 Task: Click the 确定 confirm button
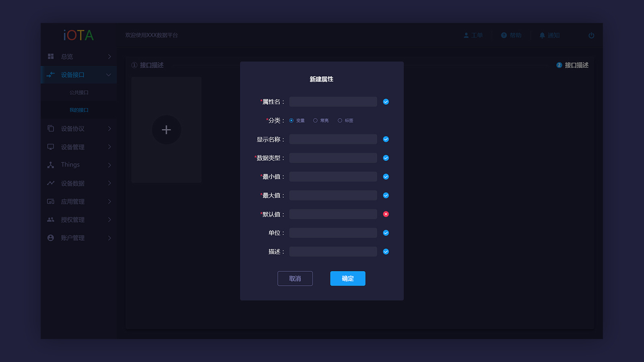point(347,278)
